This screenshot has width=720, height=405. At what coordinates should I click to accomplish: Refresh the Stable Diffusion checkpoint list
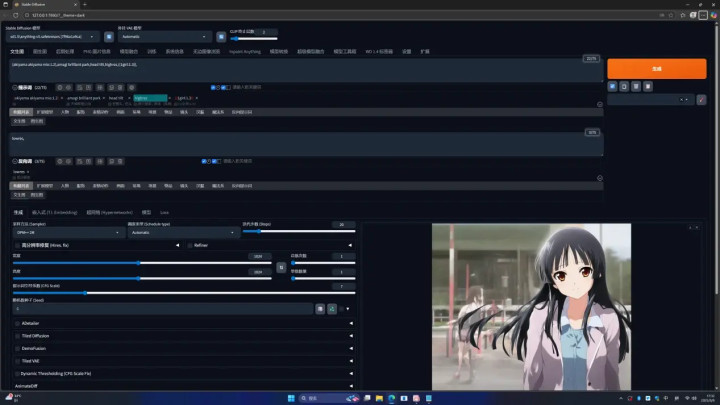point(109,37)
